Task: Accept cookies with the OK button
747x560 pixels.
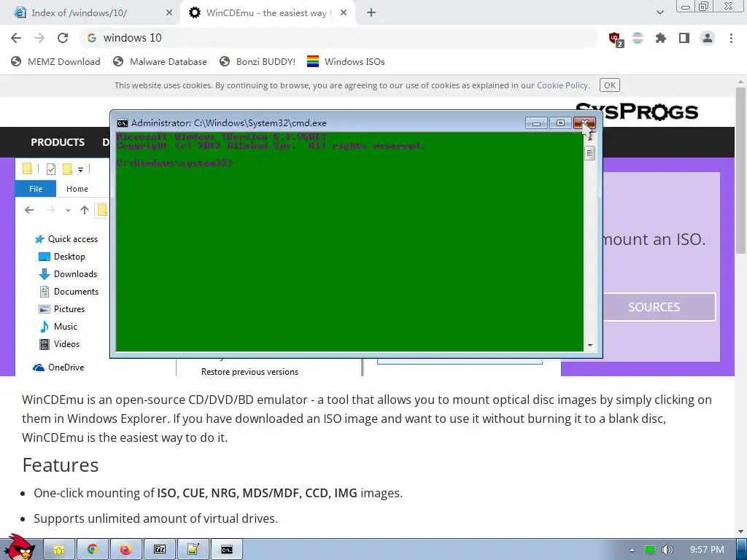Action: [610, 85]
